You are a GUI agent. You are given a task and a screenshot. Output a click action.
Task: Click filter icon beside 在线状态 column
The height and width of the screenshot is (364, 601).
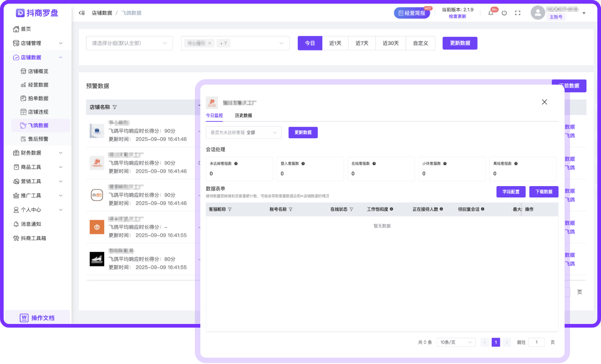pos(351,209)
